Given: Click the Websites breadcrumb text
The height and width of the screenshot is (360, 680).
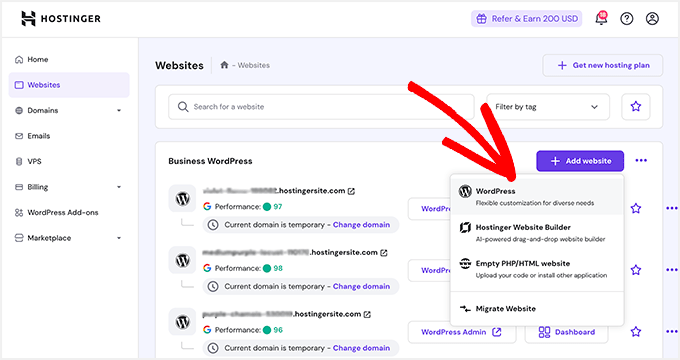Looking at the screenshot, I should click(254, 65).
